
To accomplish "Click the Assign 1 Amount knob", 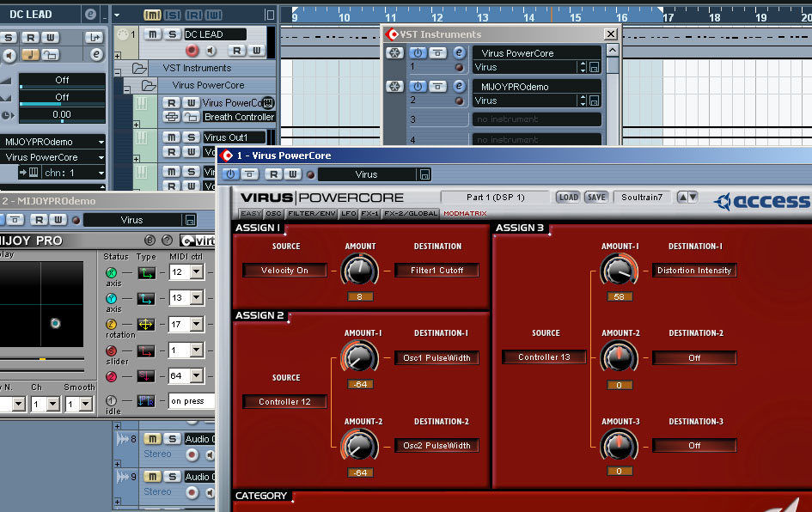I will [x=359, y=270].
